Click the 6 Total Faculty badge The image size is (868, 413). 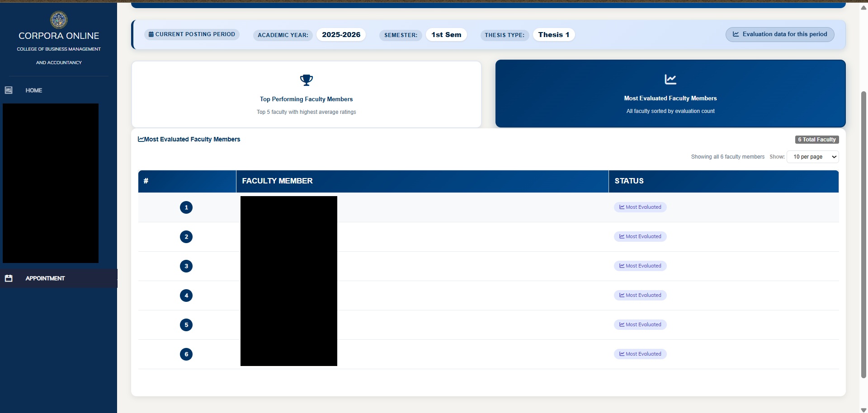click(817, 140)
